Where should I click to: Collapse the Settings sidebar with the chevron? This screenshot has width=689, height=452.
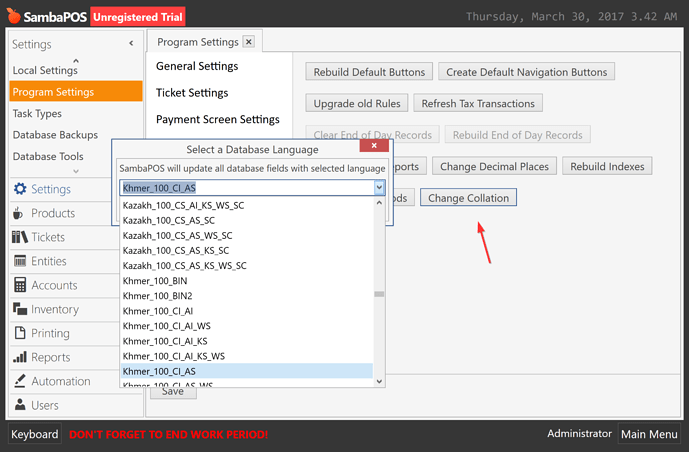(131, 43)
